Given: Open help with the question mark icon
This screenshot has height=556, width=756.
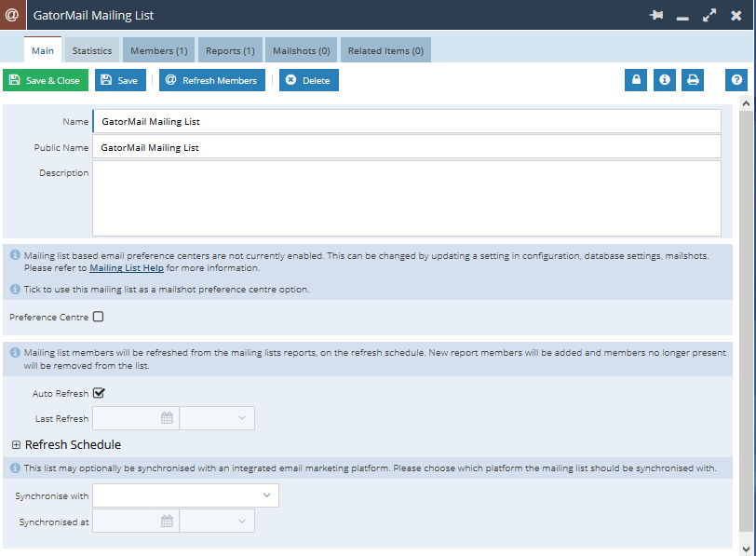Looking at the screenshot, I should tap(736, 80).
